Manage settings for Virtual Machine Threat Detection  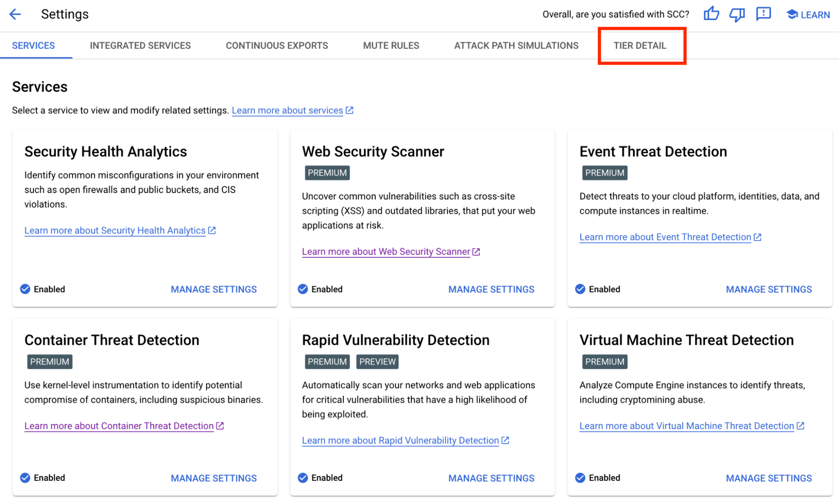[768, 478]
